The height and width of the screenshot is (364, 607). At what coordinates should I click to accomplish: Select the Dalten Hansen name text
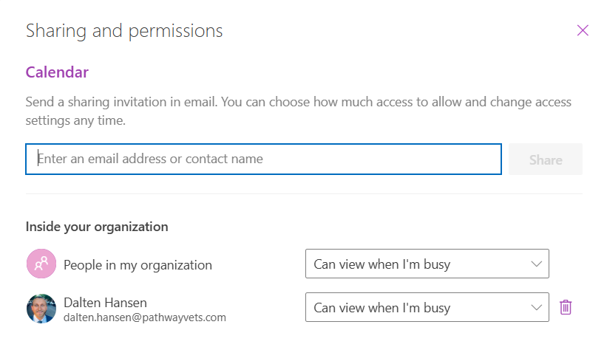point(105,302)
